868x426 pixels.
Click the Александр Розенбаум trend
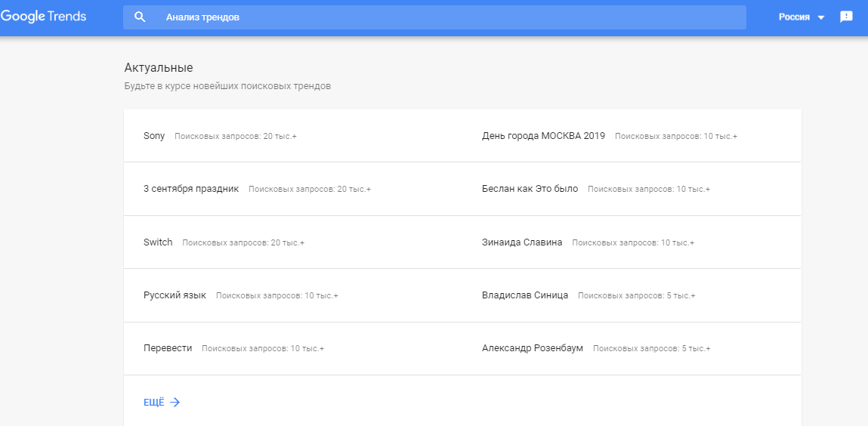pos(533,348)
